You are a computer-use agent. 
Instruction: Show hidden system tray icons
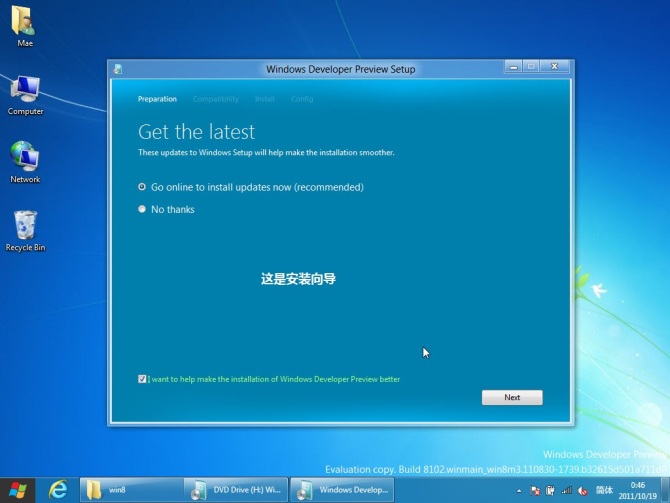pos(519,491)
